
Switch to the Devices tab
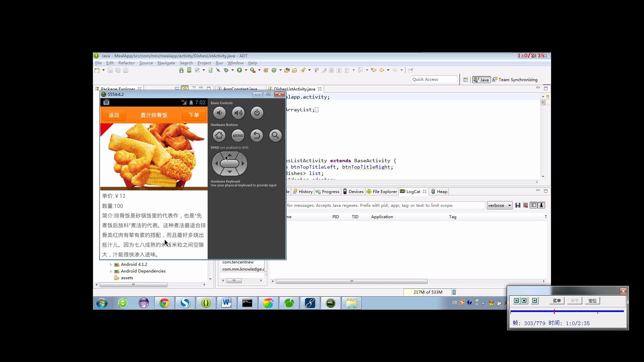tap(353, 192)
